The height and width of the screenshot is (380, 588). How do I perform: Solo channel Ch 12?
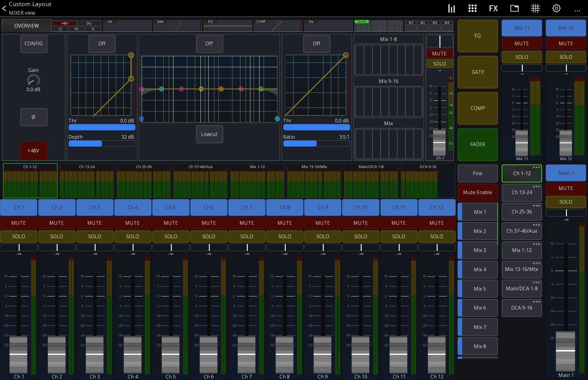437,236
